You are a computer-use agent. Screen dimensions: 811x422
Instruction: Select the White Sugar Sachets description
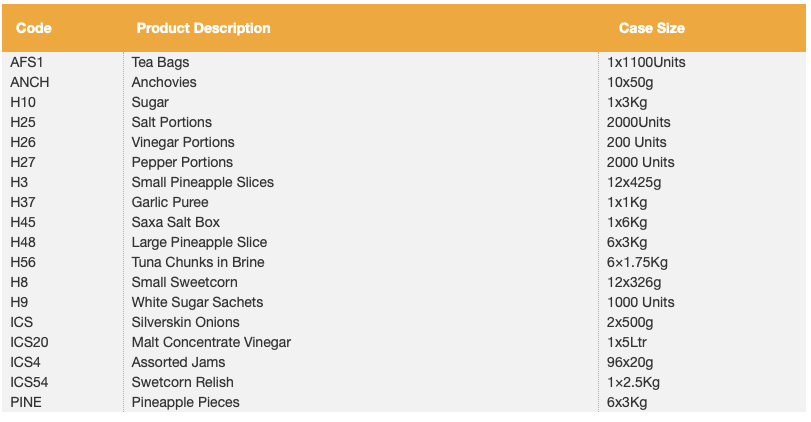(197, 302)
